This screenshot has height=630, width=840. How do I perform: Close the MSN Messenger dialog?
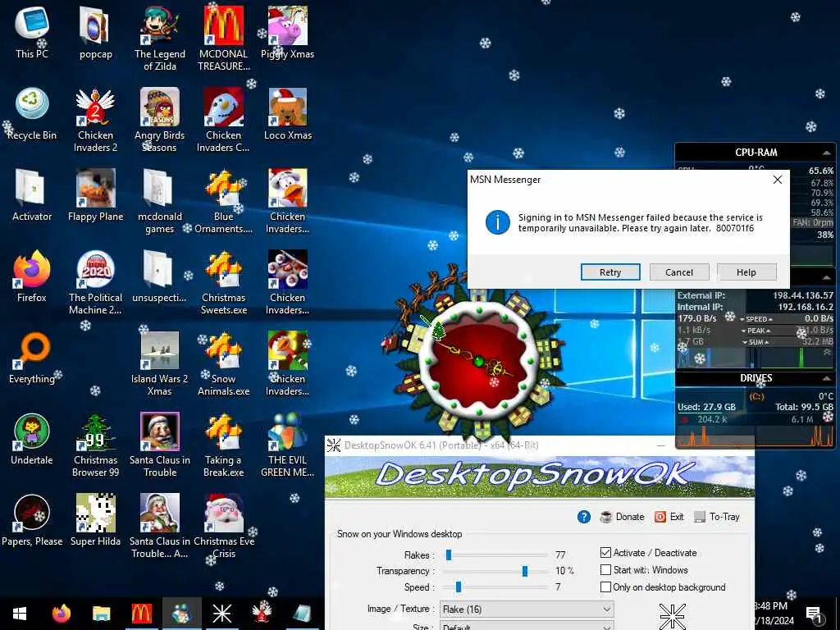(x=778, y=180)
